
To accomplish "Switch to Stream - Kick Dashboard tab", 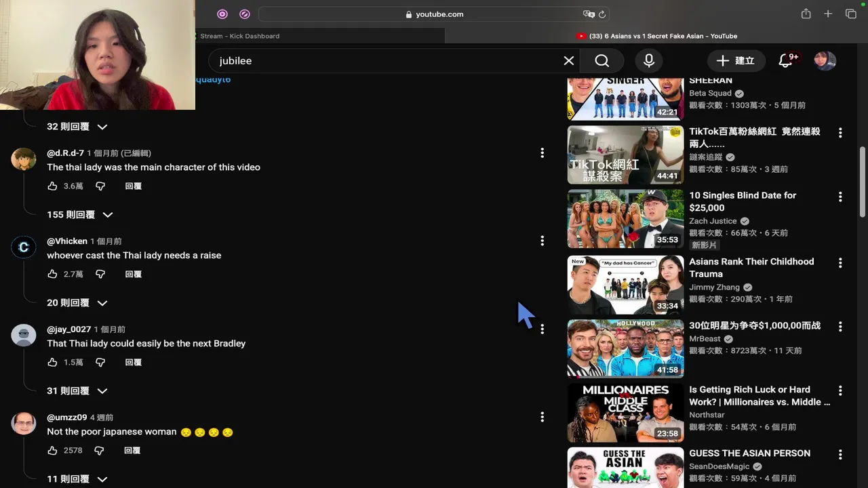I will coord(239,36).
